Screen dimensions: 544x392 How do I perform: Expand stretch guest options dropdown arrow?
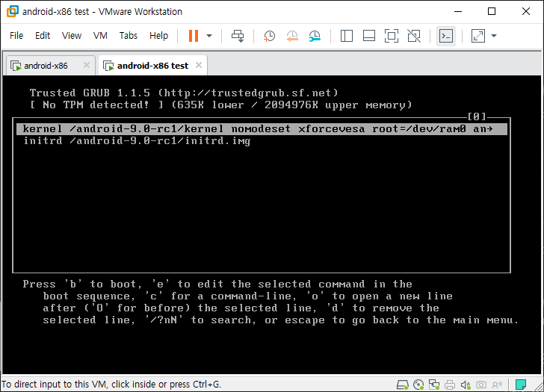[x=494, y=36]
